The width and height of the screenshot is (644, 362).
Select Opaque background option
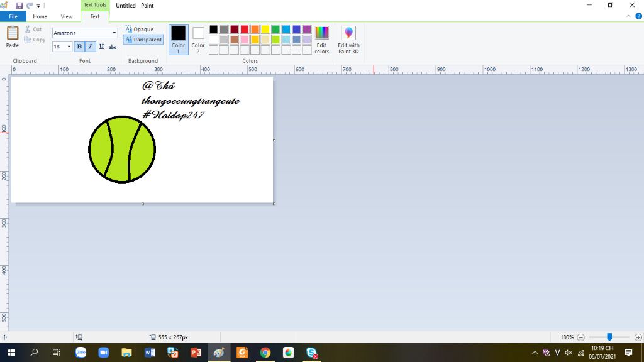tap(139, 29)
